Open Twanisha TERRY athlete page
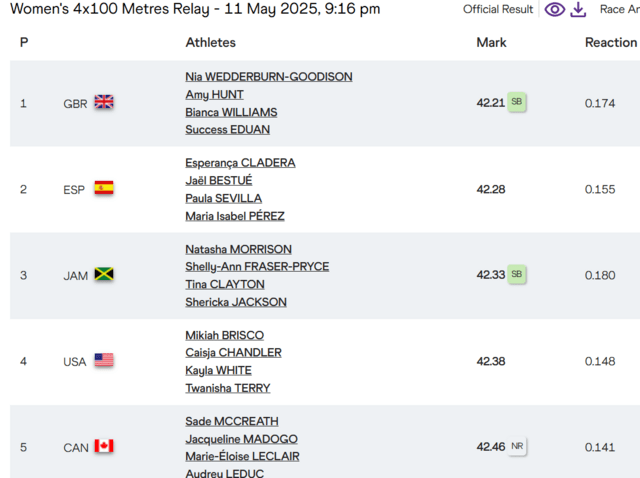 (227, 388)
